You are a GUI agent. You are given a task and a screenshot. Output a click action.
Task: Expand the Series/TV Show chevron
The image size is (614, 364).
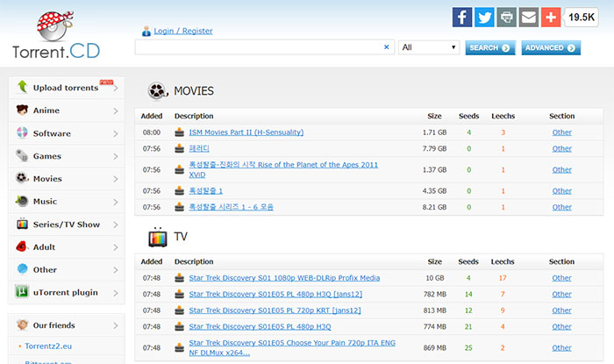click(x=116, y=225)
